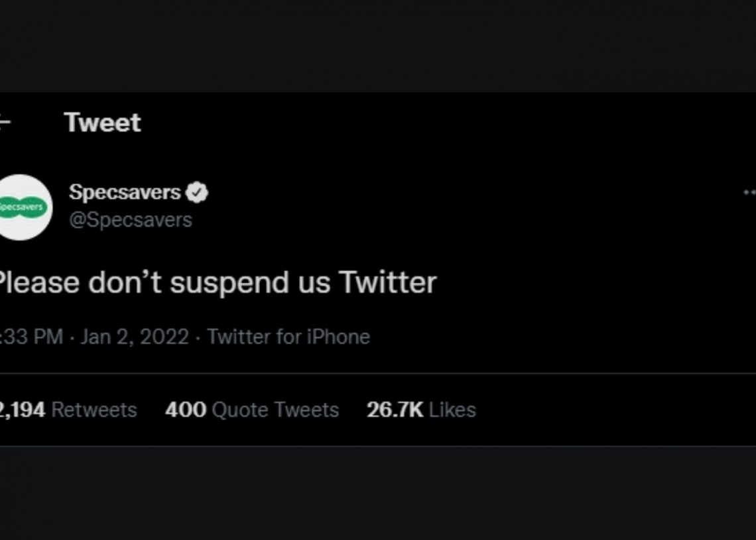
Task: Open the three-dot more options menu
Action: tap(750, 193)
